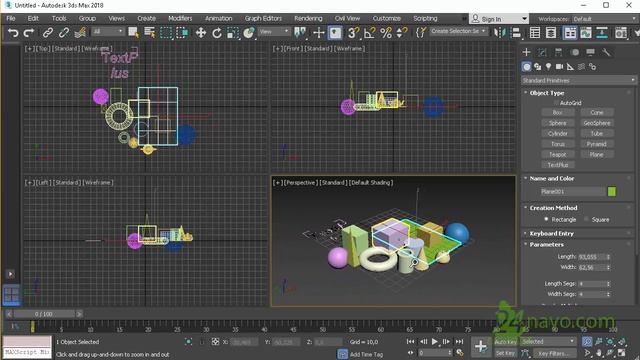640x360 pixels.
Task: Redo the last undone action
Action: tap(29, 33)
